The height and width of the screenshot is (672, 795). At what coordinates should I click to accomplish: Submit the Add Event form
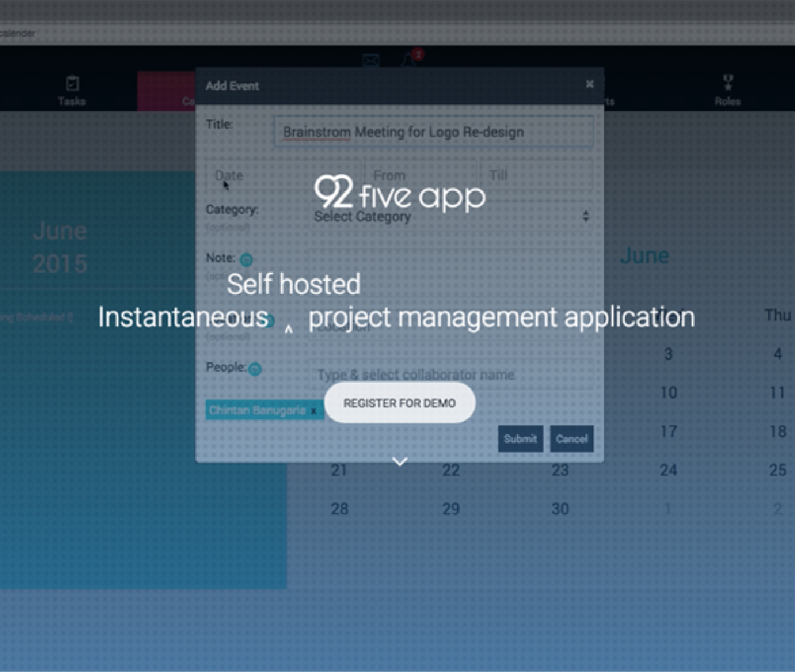click(x=520, y=439)
